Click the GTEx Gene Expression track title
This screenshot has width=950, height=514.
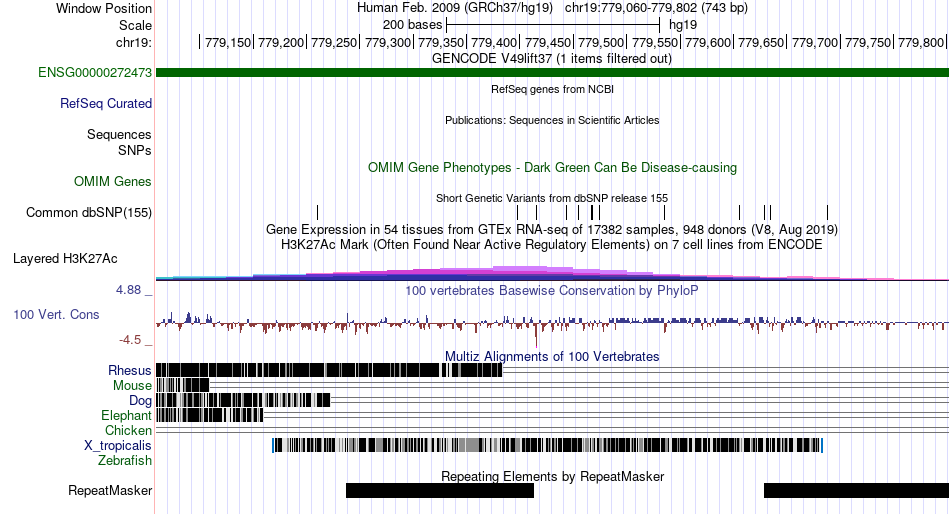(x=552, y=230)
